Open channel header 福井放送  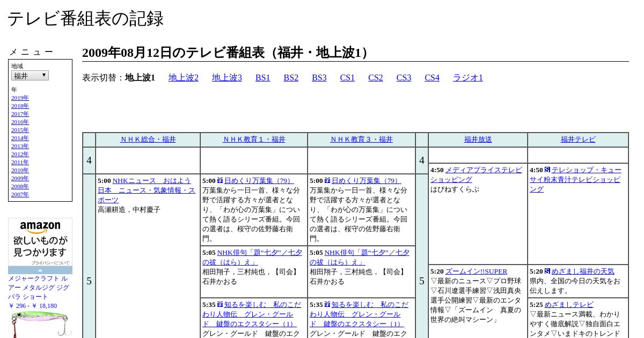(478, 139)
